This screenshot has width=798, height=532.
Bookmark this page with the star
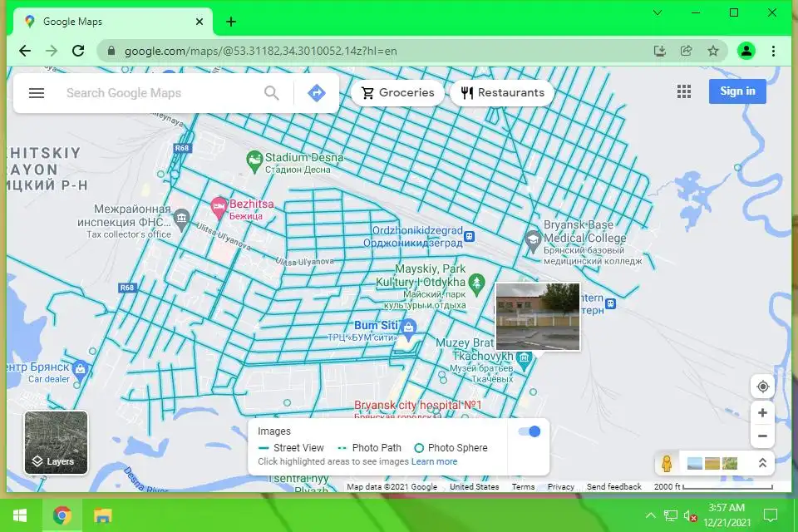pyautogui.click(x=713, y=51)
